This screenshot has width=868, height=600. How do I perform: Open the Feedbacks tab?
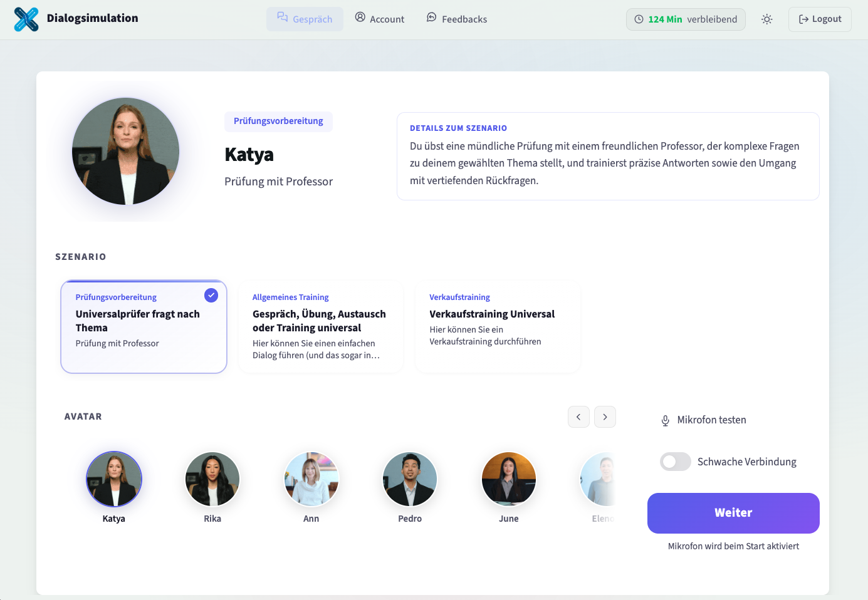click(x=457, y=19)
